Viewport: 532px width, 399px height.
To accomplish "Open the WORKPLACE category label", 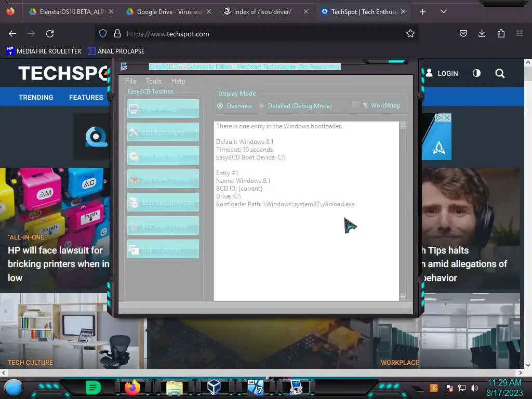I will coord(400,362).
